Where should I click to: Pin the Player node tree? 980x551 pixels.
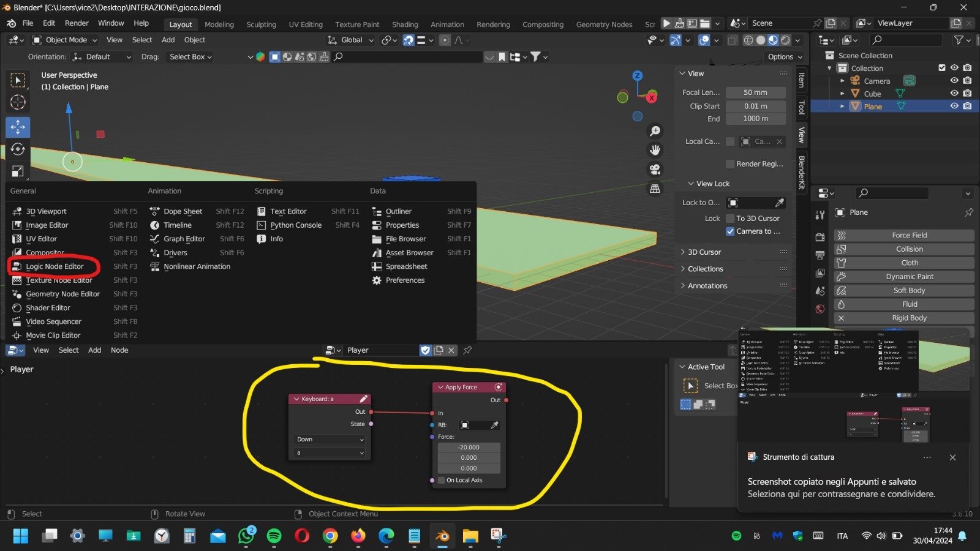point(467,350)
